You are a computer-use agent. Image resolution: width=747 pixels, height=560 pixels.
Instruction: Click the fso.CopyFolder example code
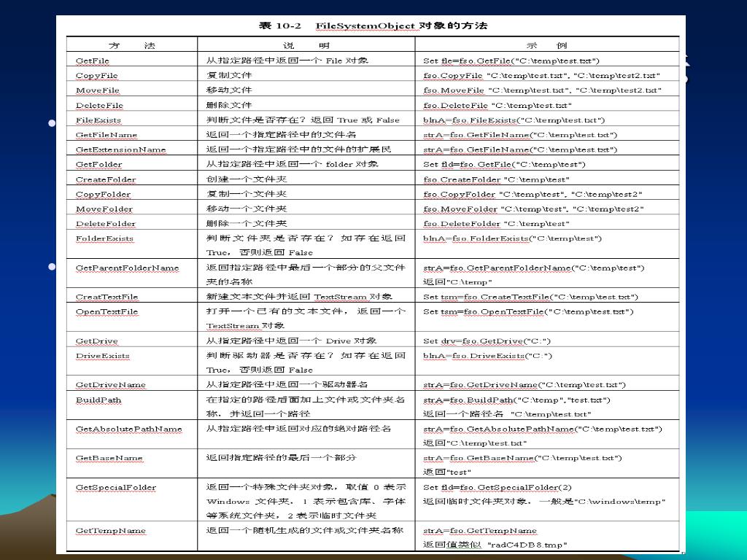(533, 194)
